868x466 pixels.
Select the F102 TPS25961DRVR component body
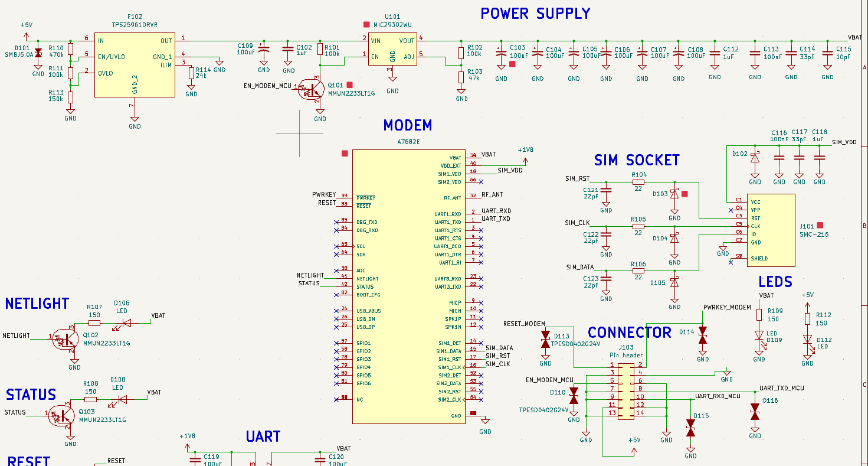(135, 64)
